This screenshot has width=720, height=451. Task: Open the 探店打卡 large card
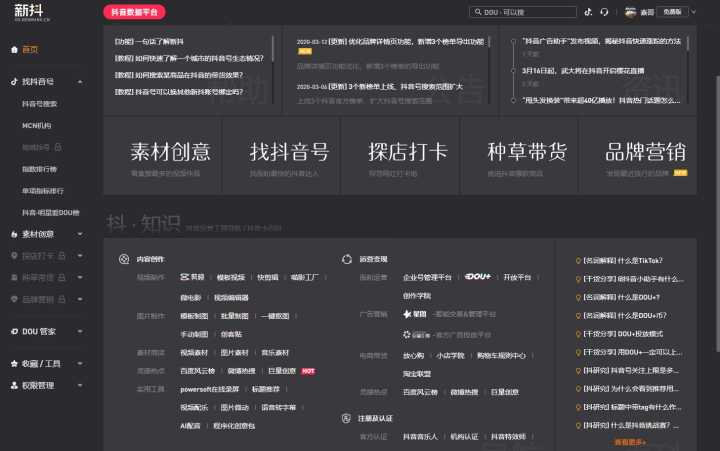click(400, 156)
